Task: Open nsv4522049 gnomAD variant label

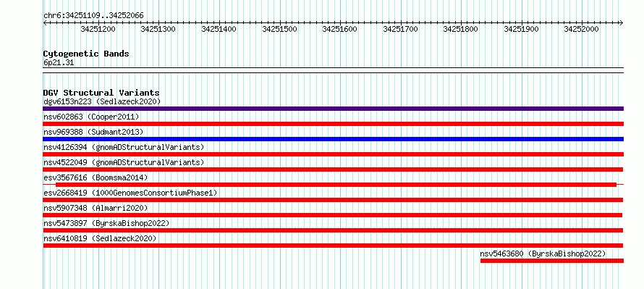Action: click(124, 162)
